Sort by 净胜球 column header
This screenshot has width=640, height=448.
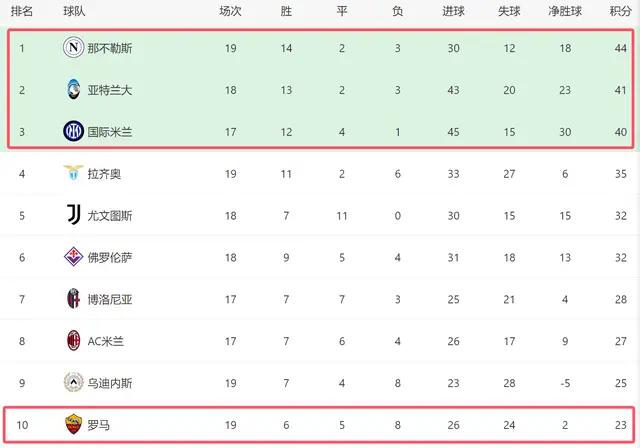point(565,11)
